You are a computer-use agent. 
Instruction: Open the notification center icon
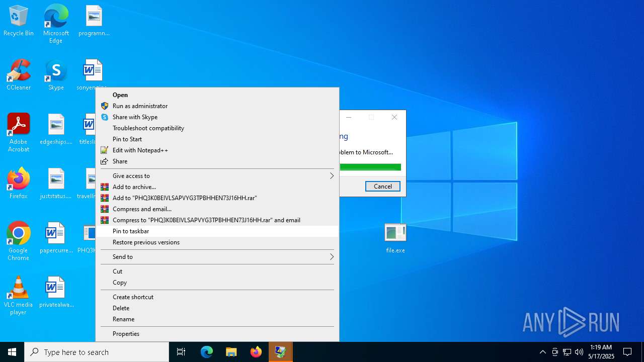coord(627,352)
